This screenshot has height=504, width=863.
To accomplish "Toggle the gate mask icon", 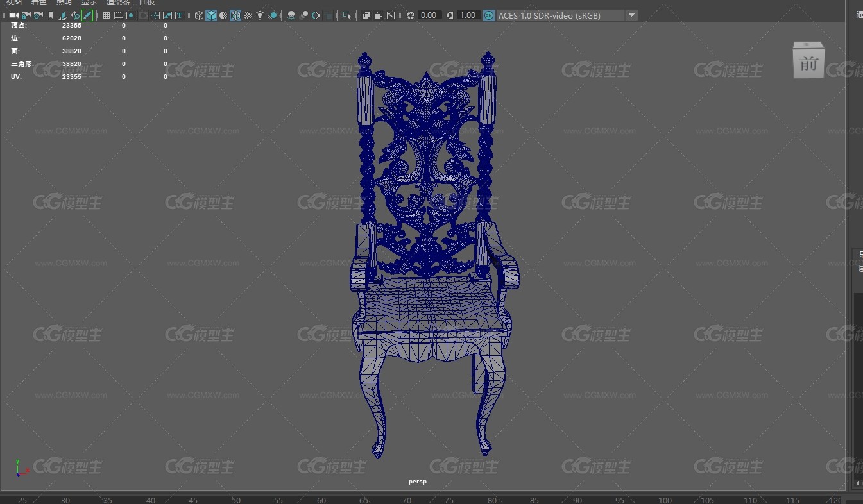I will click(143, 15).
